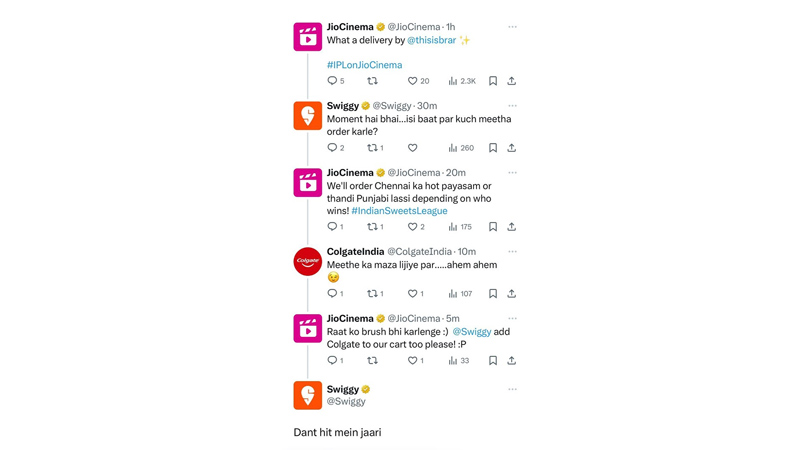Open more options on ColgateIndia's tweet

click(x=512, y=252)
